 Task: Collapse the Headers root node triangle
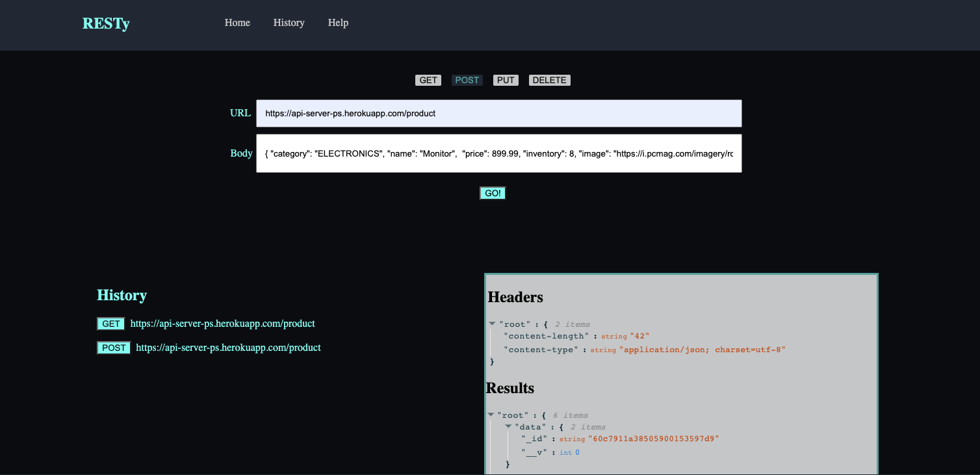[492, 324]
